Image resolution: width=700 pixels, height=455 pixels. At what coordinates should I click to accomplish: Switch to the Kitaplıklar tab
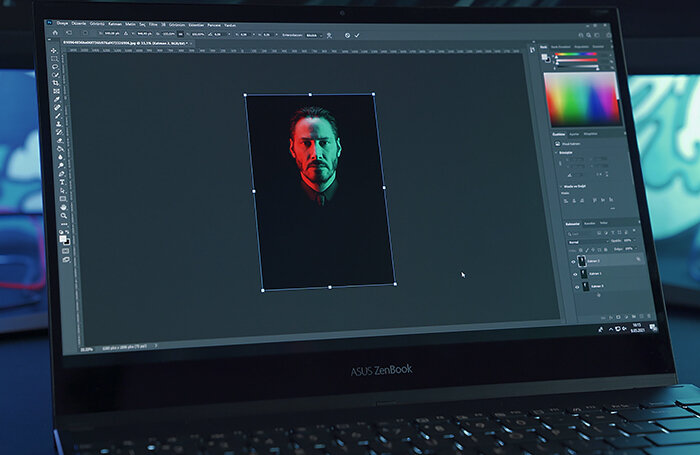(590, 134)
